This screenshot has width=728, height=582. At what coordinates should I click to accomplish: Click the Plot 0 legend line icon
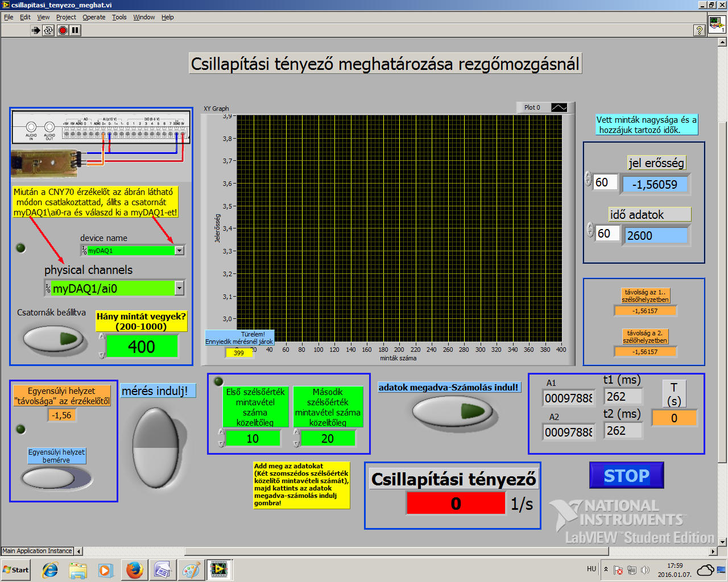click(x=559, y=107)
